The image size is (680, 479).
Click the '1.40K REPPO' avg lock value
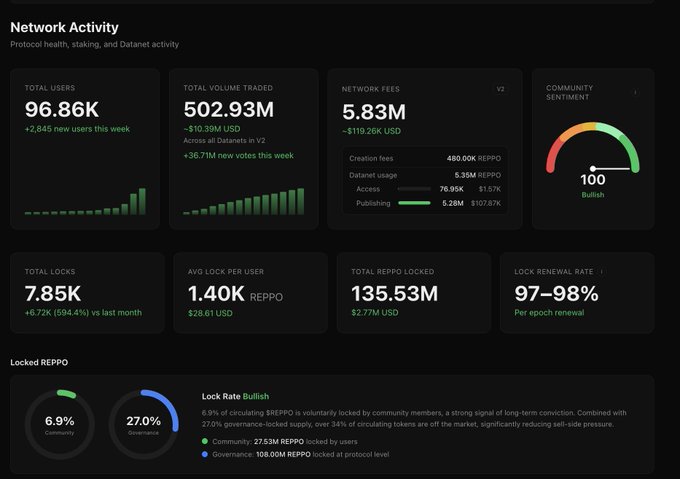point(235,294)
